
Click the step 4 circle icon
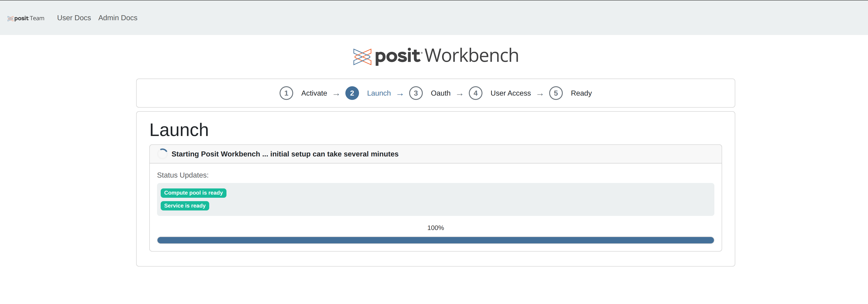point(475,93)
